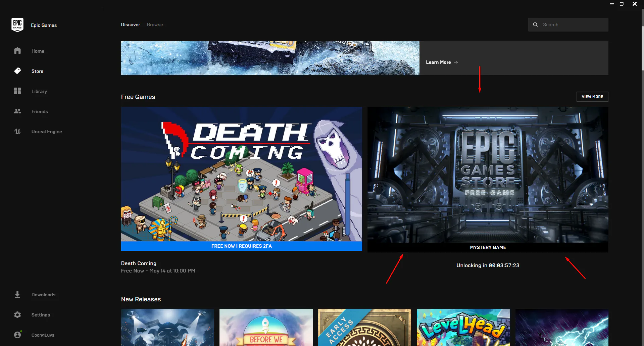Click into the Search input field
The width and height of the screenshot is (644, 346).
click(568, 24)
